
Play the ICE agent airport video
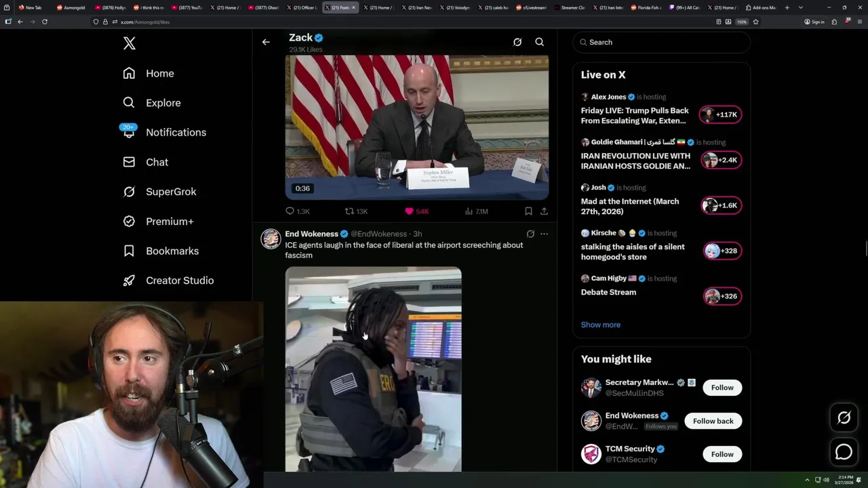coord(373,369)
